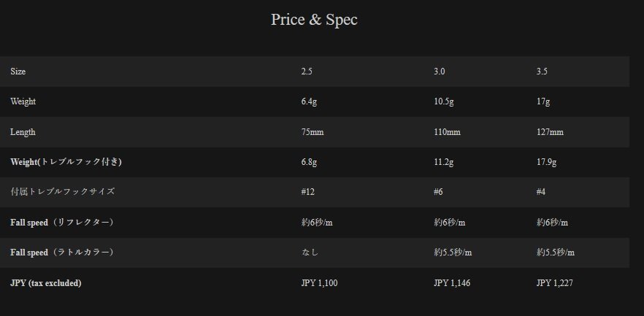Select the #4 treble hook size
The height and width of the screenshot is (316, 644).
coord(542,192)
